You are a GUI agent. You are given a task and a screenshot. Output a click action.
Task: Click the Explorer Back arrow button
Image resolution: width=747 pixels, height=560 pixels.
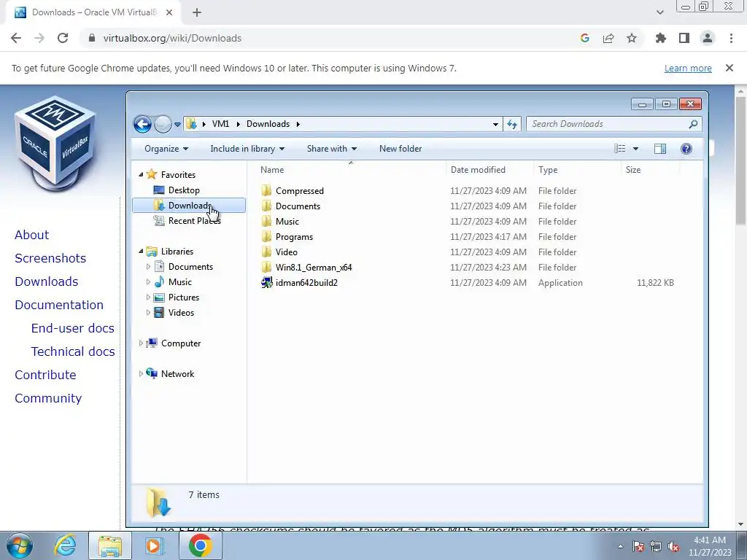pyautogui.click(x=142, y=124)
